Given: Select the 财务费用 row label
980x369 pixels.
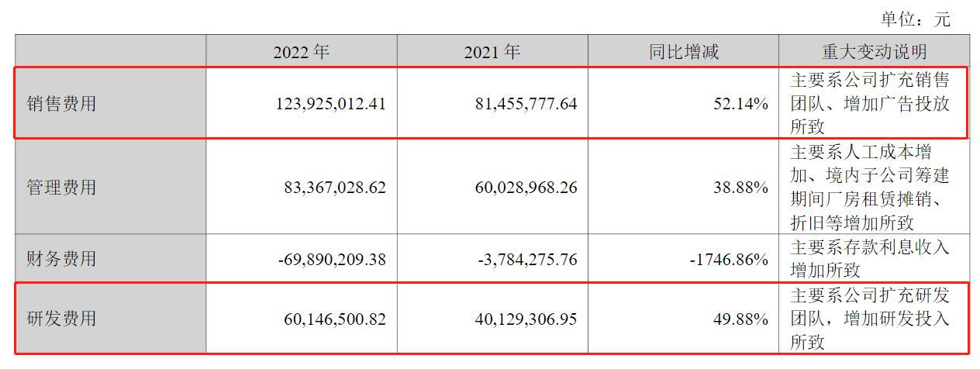Looking at the screenshot, I should 62,259.
